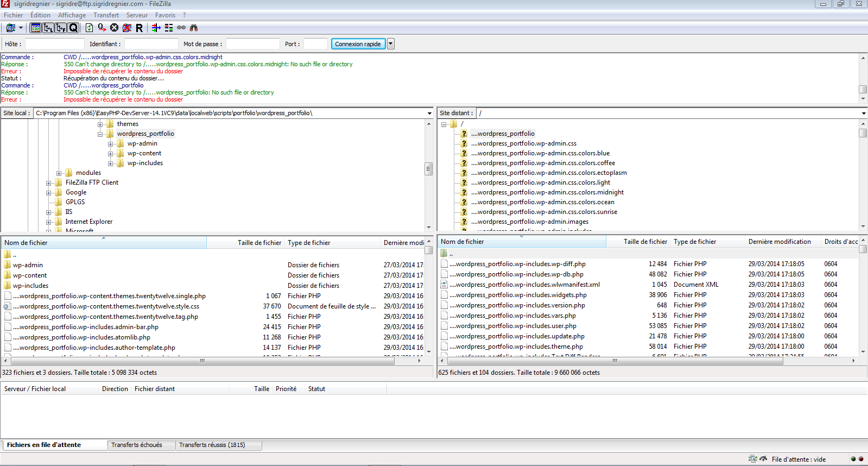Open the Fichier menu
This screenshot has height=466, width=868.
click(x=14, y=15)
